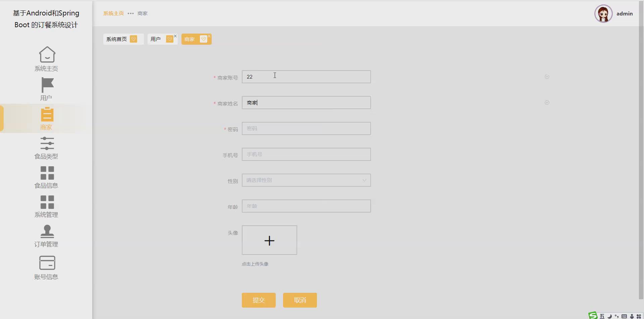Open 系统主页 from the sidebar house icon
The image size is (644, 319).
point(47,54)
